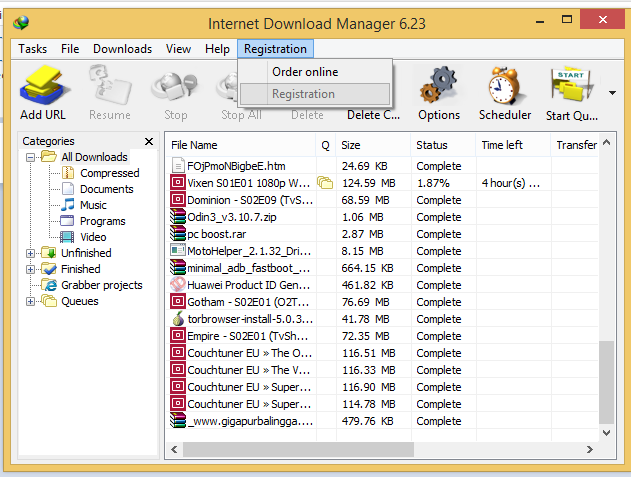Click the video icon of Gotham S02E01

point(177,301)
